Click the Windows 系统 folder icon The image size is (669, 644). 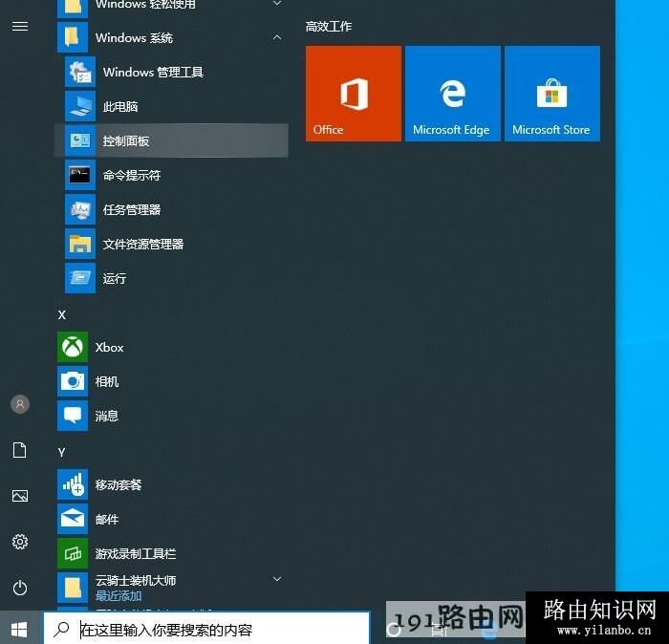[73, 37]
